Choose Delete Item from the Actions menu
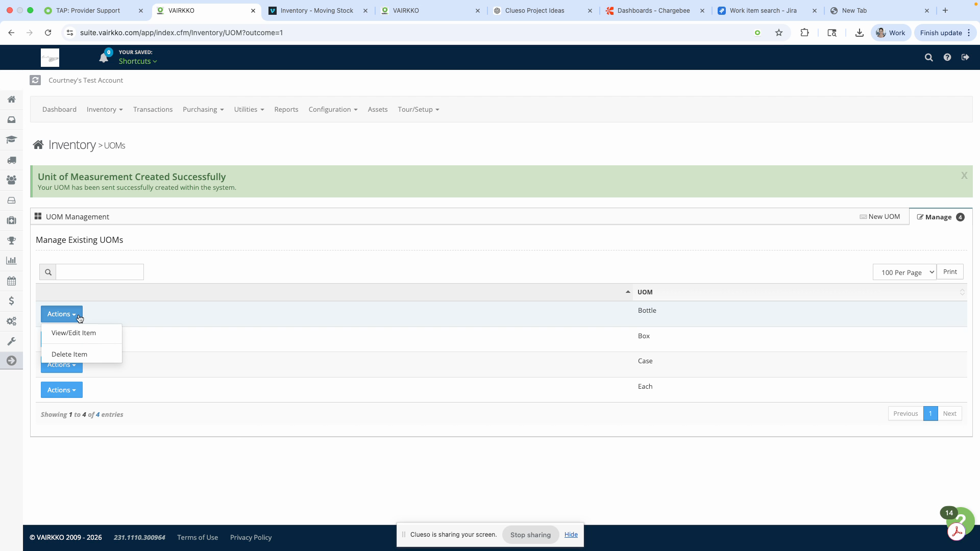Image resolution: width=980 pixels, height=551 pixels. 69,354
